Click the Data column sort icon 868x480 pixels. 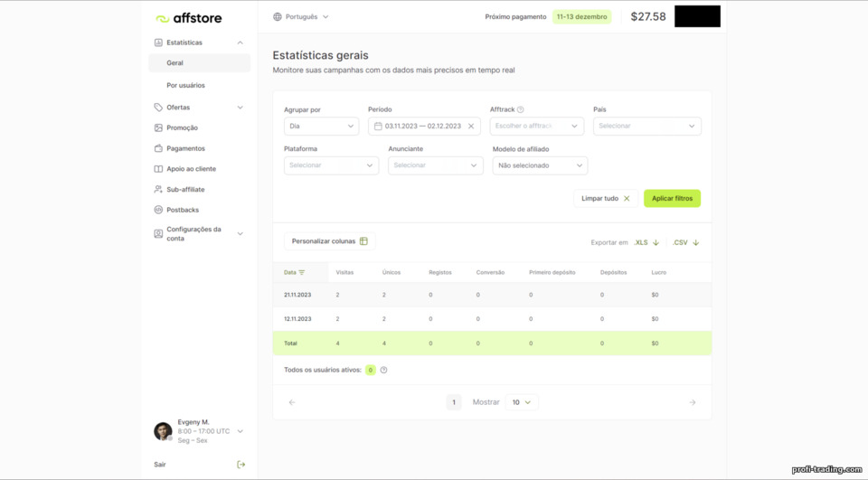click(302, 272)
